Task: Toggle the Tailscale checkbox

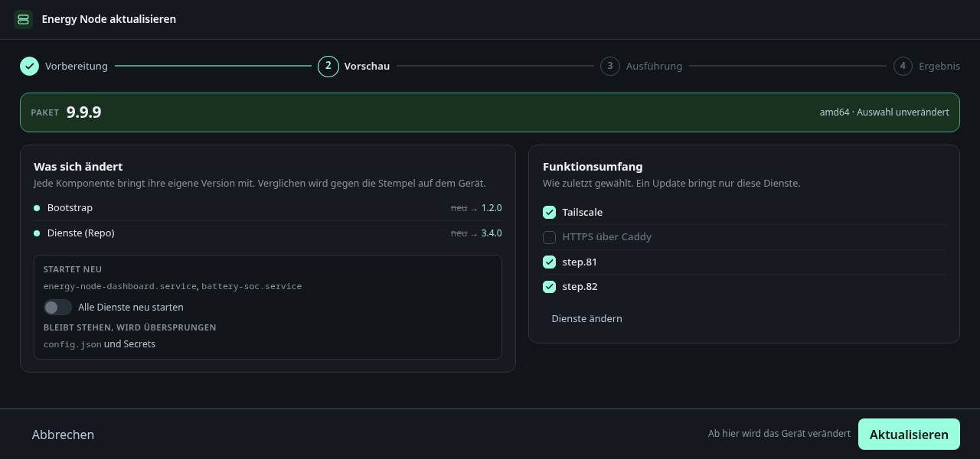Action: (x=549, y=212)
